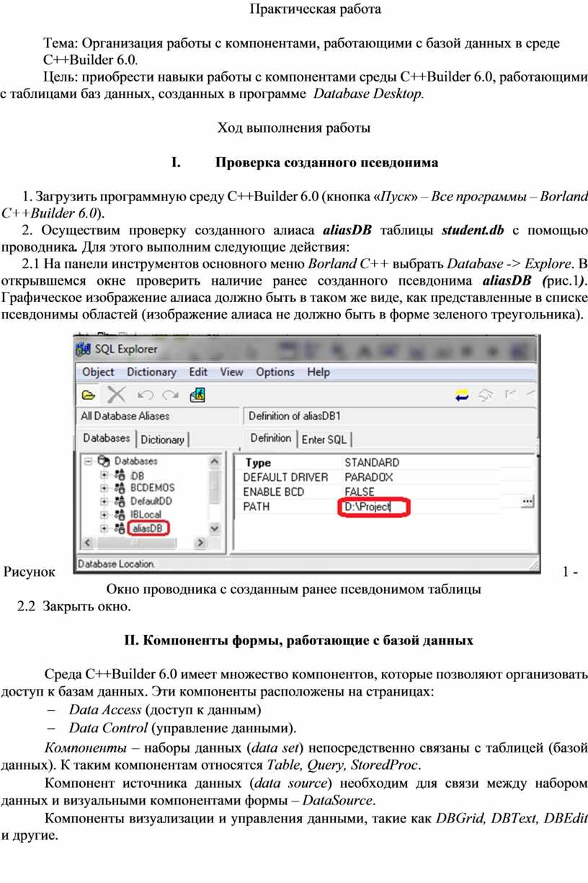
Task: Open the Object menu
Action: pyautogui.click(x=98, y=372)
